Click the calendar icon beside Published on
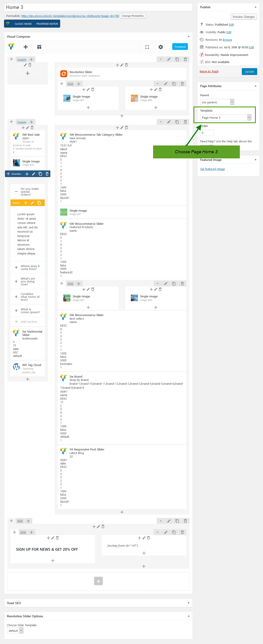The width and height of the screenshot is (263, 644). click(202, 47)
